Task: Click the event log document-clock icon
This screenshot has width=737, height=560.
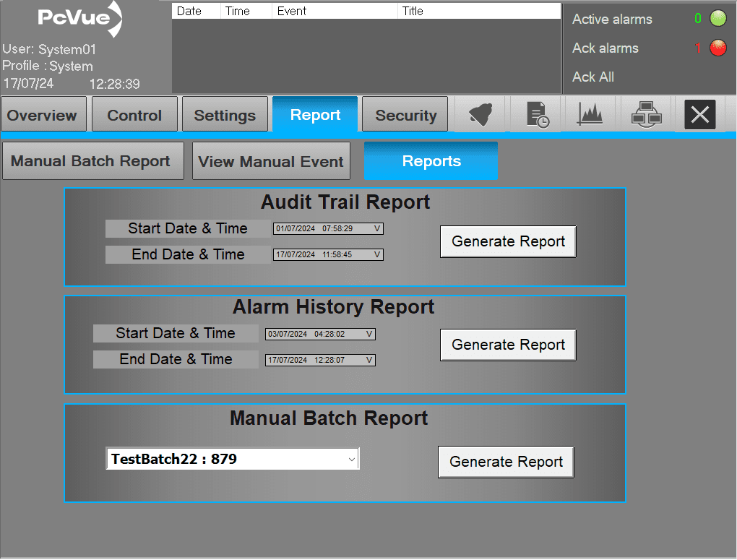Action: pos(537,115)
